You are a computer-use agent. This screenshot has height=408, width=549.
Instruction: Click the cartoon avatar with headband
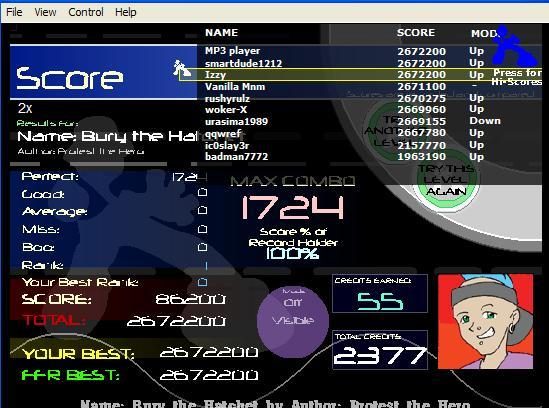point(486,321)
